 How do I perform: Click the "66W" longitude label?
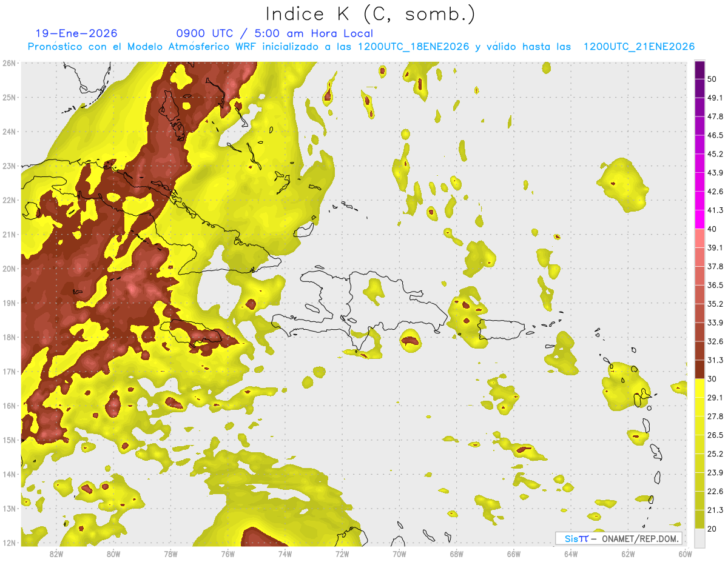point(513,554)
